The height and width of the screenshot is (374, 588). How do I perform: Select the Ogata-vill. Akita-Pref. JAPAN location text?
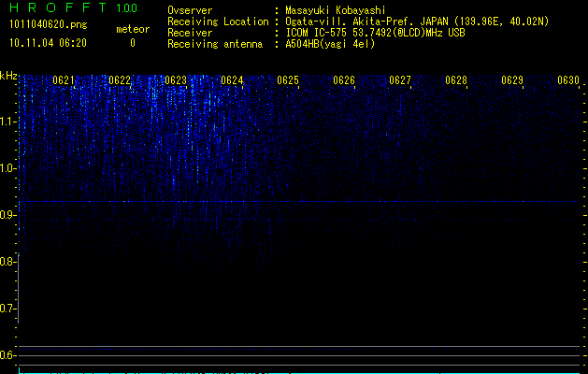coord(417,22)
